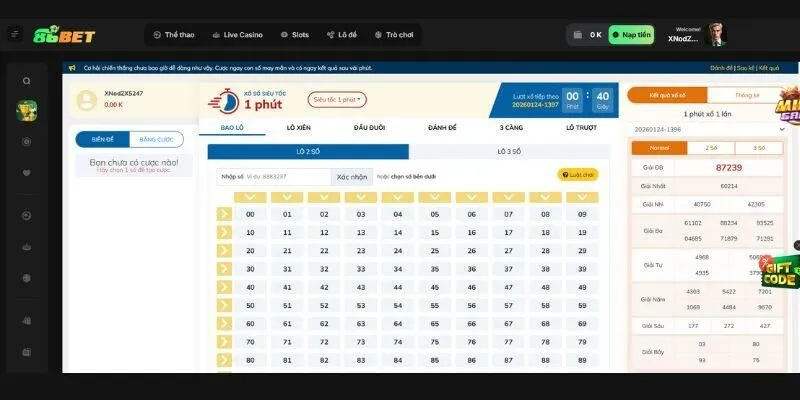This screenshot has width=800, height=400.
Task: Click the column arrow above number 00
Action: pos(250,197)
